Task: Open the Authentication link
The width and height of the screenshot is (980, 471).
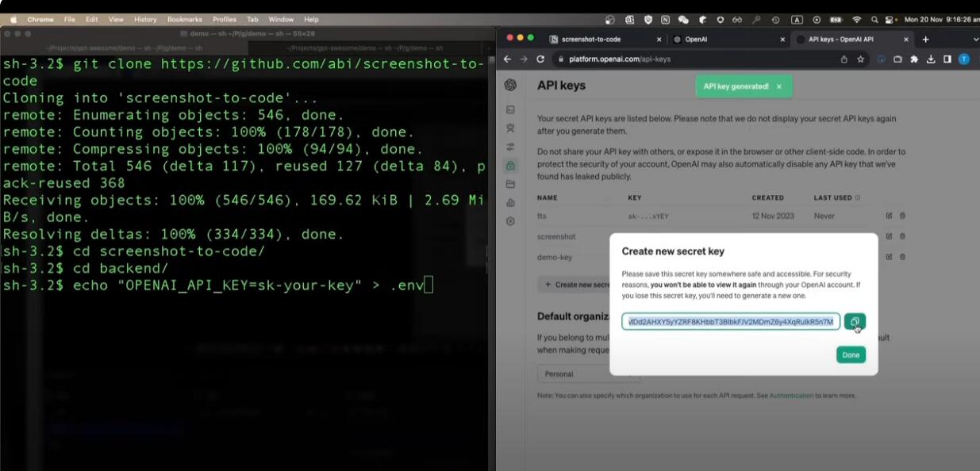Action: (x=791, y=396)
